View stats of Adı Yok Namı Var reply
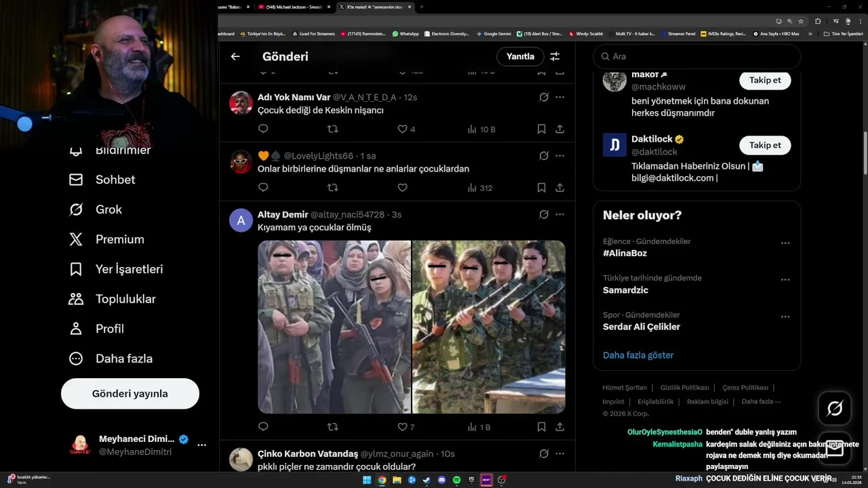The height and width of the screenshot is (488, 868). pos(481,129)
